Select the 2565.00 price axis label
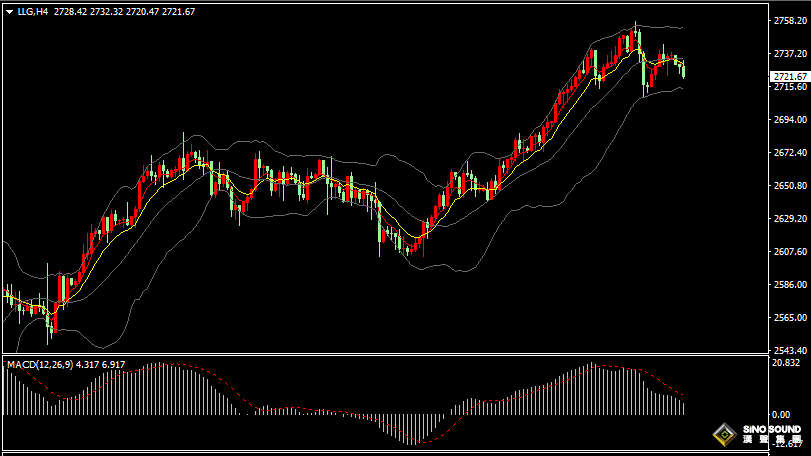This screenshot has height=456, width=811. pos(790,317)
